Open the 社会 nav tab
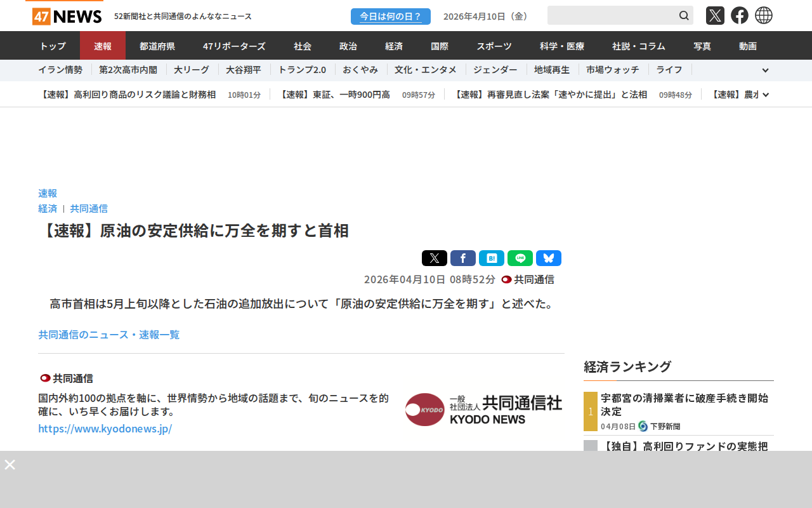812x508 pixels. point(303,46)
